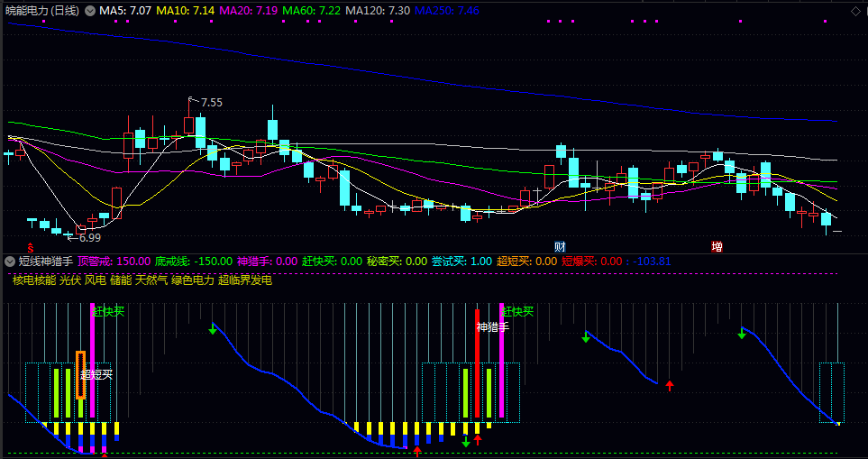Expand the main chart indicator dropdown arrow

(x=90, y=11)
